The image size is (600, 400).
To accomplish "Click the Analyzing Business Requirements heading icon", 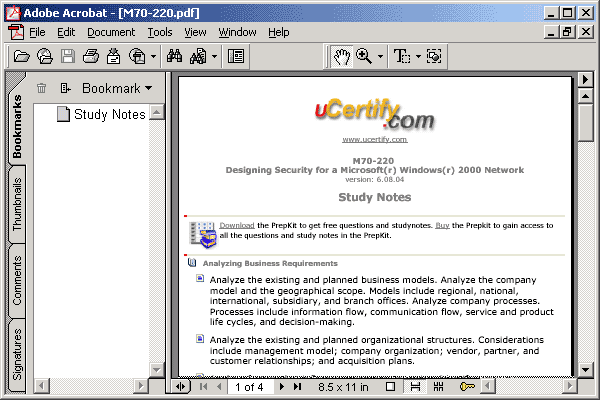I will (x=192, y=263).
